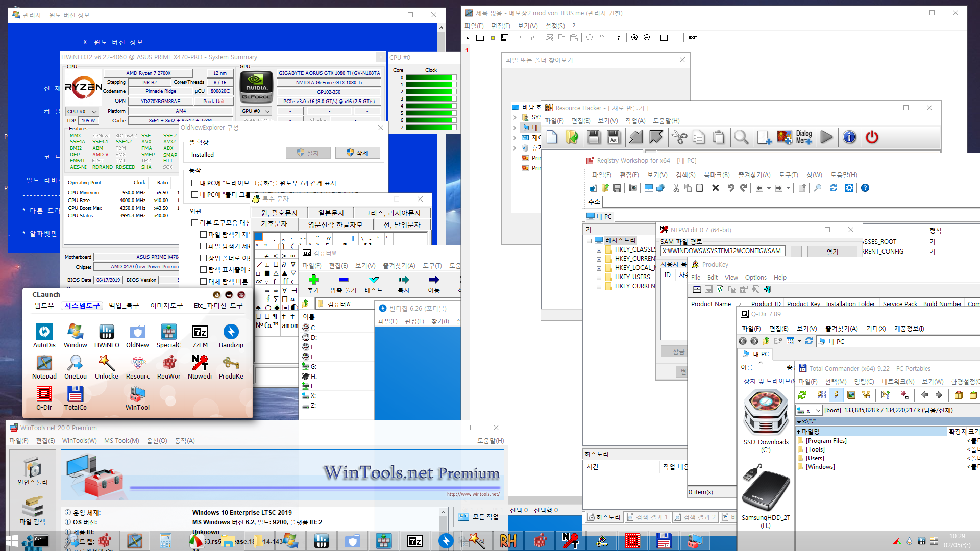980x551 pixels.
Task: Click the Dialog Merge icon in Resource Hacker
Action: (x=804, y=137)
